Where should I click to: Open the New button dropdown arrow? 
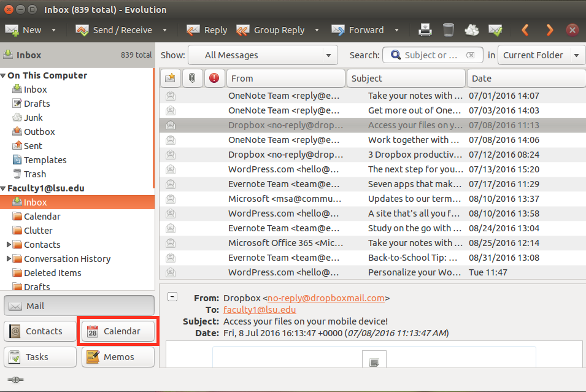click(x=53, y=30)
